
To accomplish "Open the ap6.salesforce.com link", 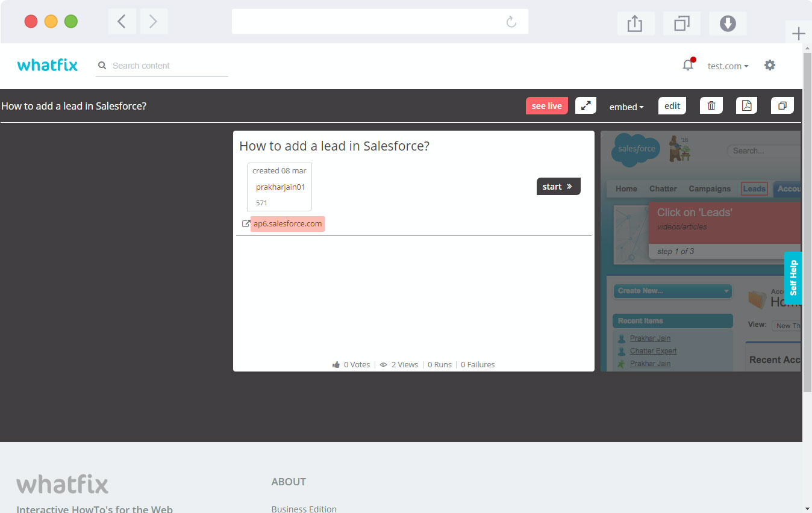I will [x=288, y=223].
